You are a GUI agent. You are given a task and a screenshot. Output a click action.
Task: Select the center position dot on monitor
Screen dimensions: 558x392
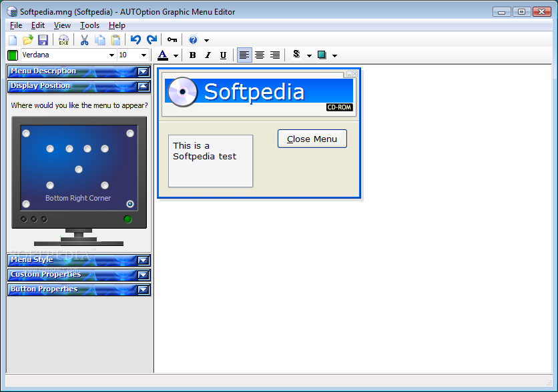(79, 169)
